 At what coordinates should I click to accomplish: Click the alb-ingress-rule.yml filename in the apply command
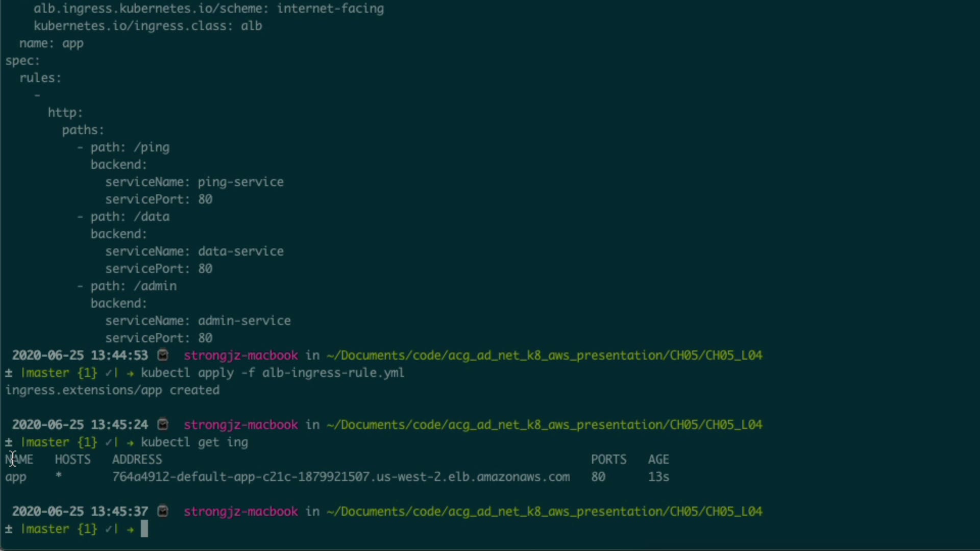[333, 373]
